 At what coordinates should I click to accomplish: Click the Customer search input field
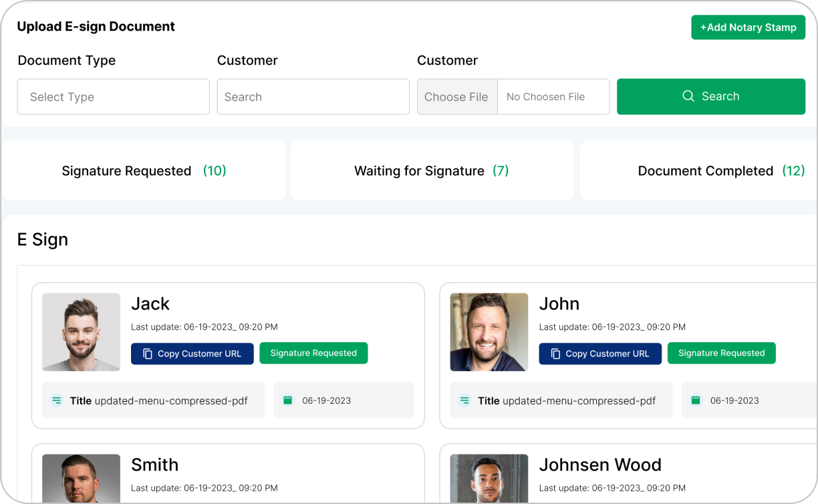[313, 97]
